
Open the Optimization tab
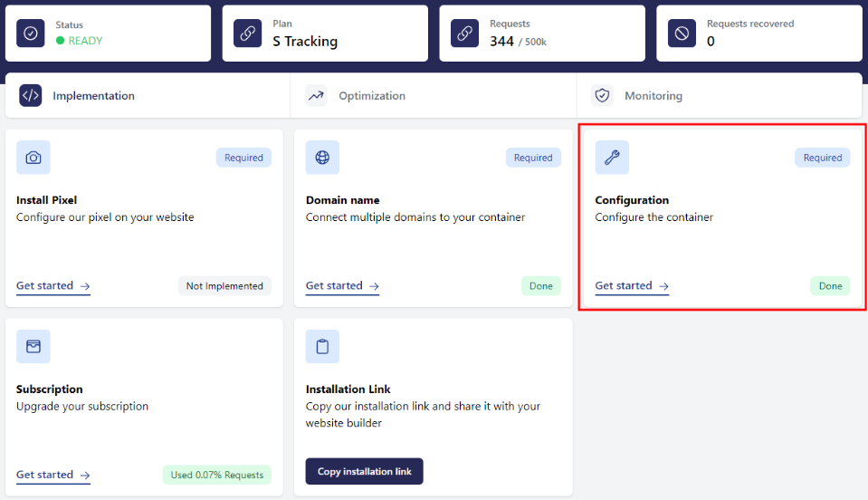coord(371,96)
